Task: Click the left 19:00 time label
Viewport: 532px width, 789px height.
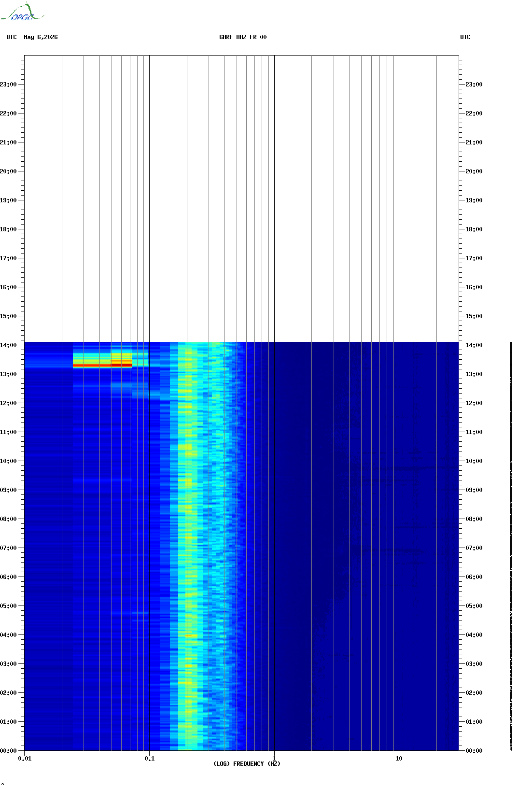Action: 8,200
